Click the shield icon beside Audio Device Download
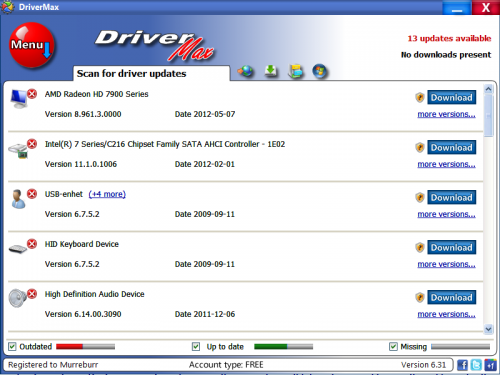 click(420, 297)
